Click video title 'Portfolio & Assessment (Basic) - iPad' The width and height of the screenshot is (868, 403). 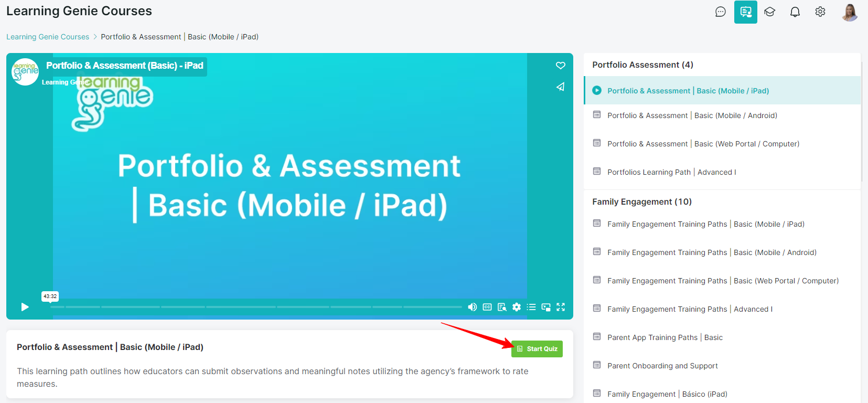pyautogui.click(x=125, y=66)
